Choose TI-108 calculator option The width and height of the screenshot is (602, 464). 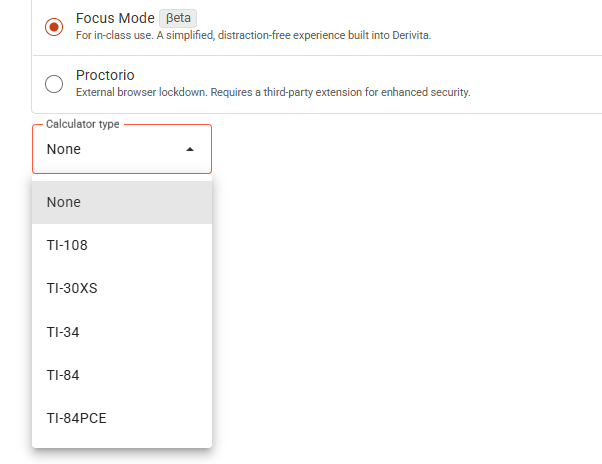pyautogui.click(x=122, y=245)
